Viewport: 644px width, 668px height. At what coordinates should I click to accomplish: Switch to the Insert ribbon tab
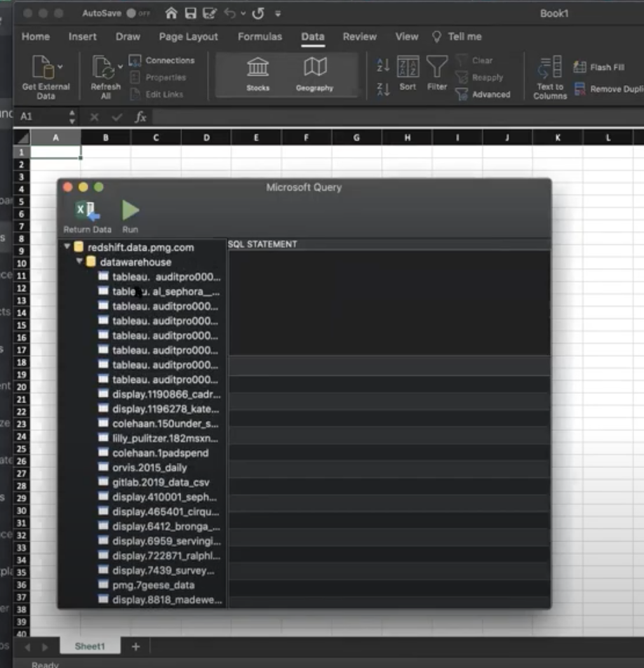click(83, 37)
